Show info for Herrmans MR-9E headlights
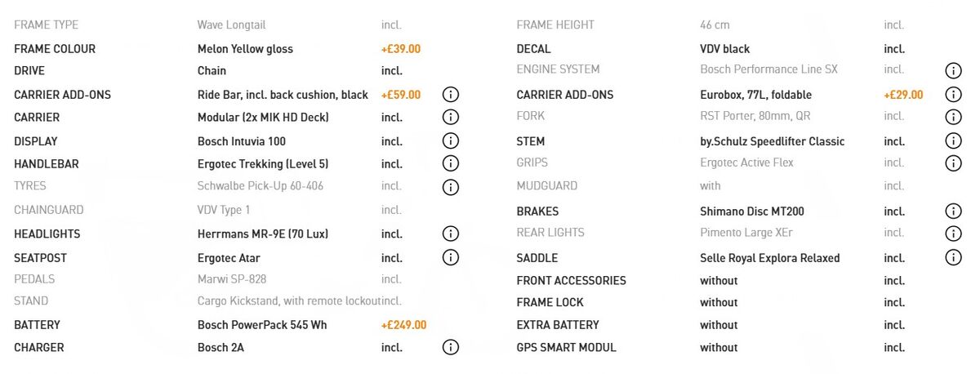The width and height of the screenshot is (980, 374). point(451,234)
